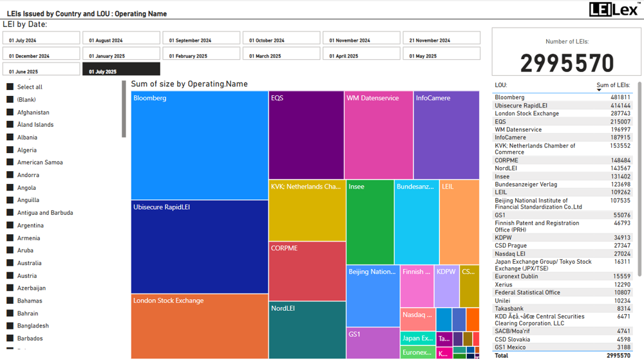Click the active 01 July 2025 date

(121, 69)
